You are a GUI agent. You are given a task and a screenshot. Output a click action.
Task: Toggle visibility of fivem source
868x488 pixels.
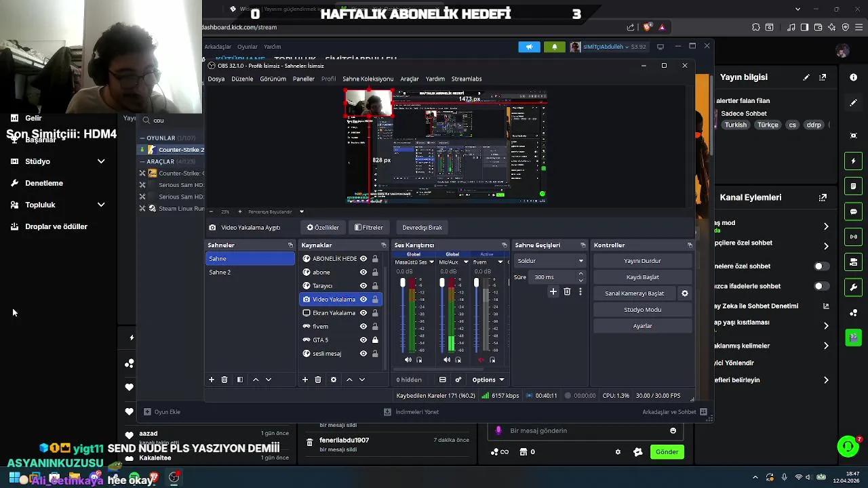coord(363,326)
